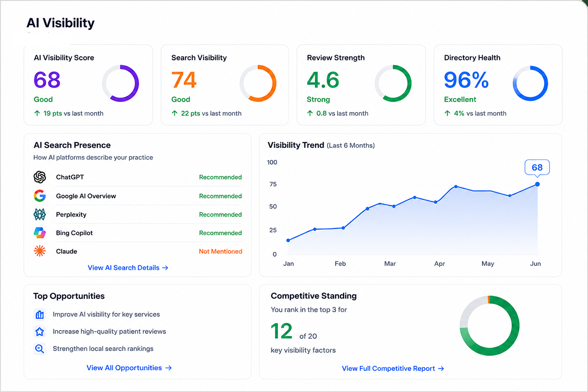The width and height of the screenshot is (588, 392).
Task: Click Bing Copilot's Recommended status
Action: [x=221, y=233]
